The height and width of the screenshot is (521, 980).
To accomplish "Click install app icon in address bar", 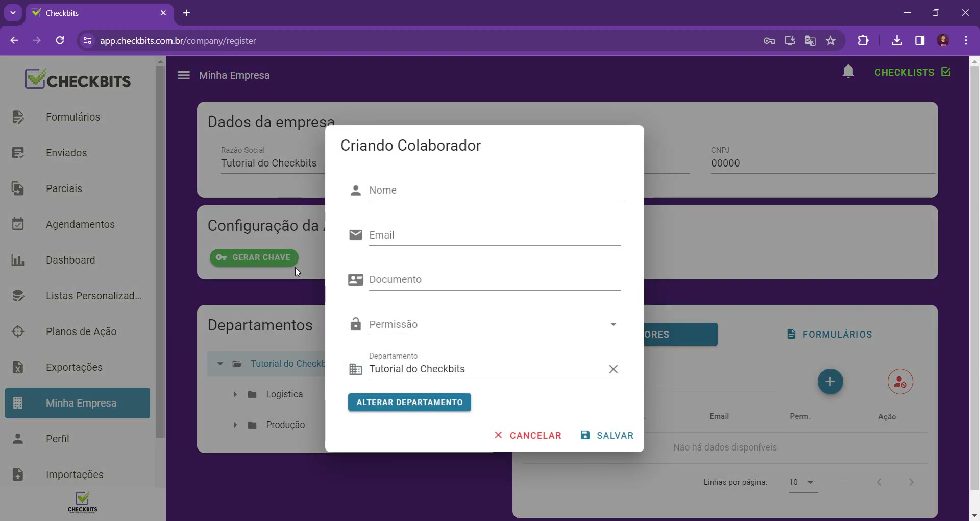I will 790,41.
